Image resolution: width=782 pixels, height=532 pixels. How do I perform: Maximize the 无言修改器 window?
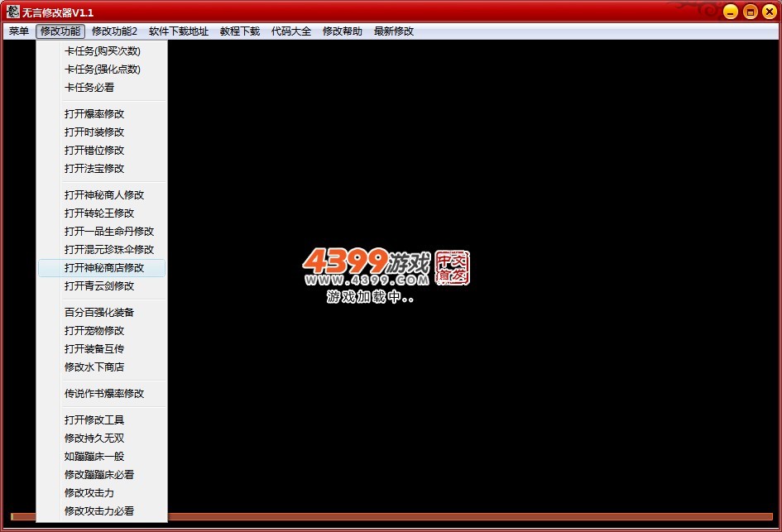[x=750, y=12]
